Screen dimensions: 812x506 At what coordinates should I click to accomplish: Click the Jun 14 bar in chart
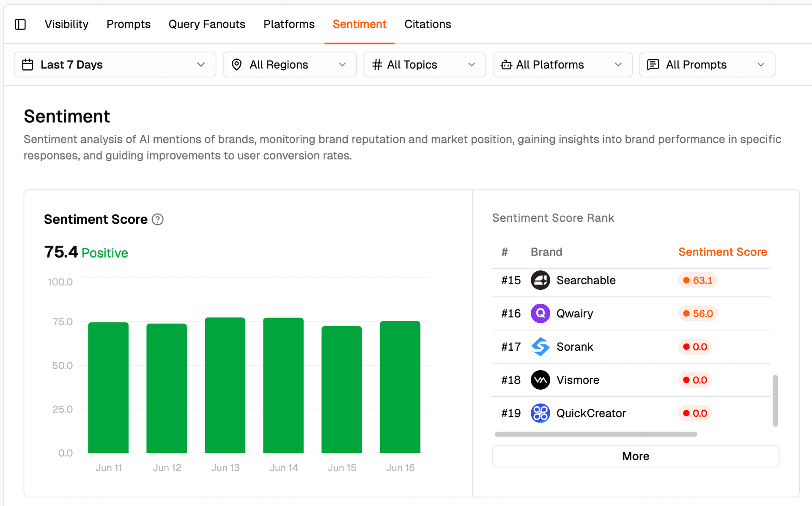pyautogui.click(x=283, y=385)
